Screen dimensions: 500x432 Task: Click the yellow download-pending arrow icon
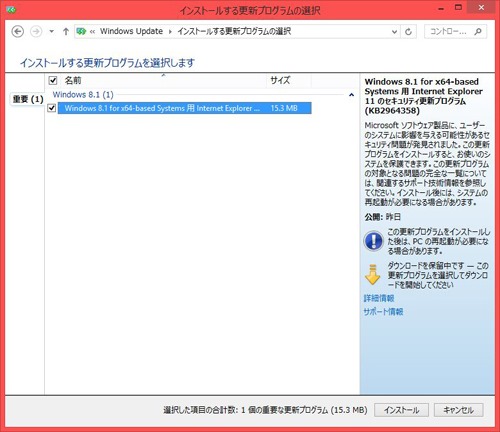373,275
